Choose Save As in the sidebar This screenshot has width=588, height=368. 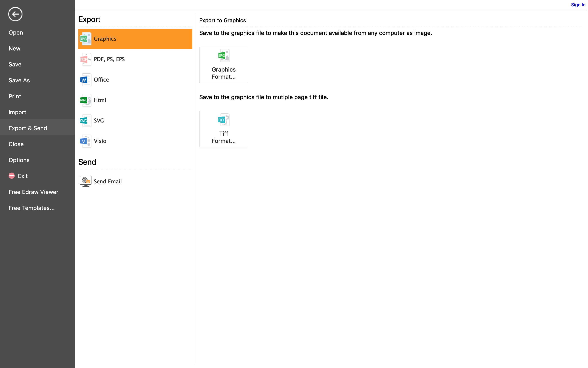coord(37,80)
